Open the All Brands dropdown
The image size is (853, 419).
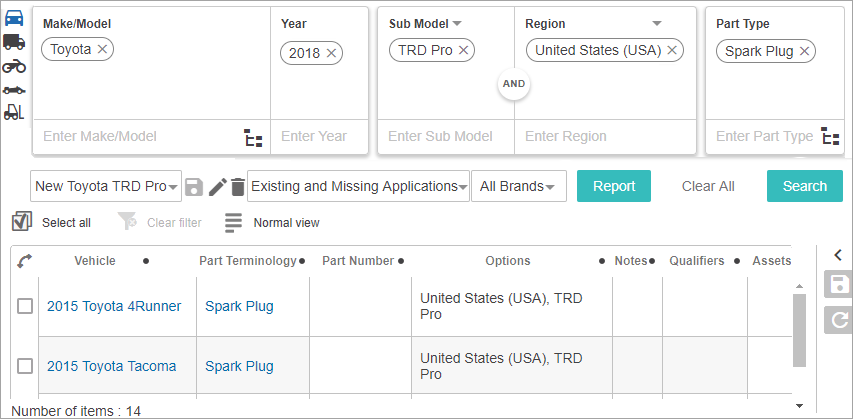coord(518,186)
